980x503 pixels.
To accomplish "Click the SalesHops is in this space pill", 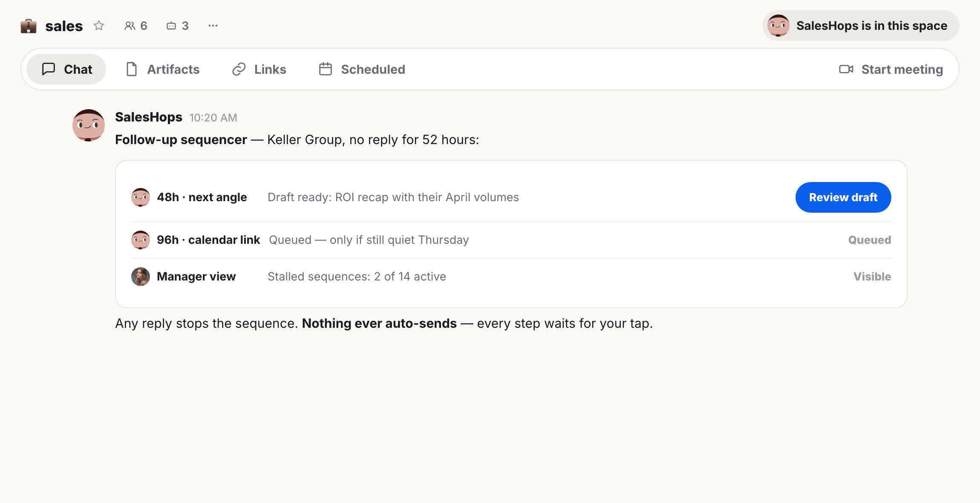I will pyautogui.click(x=861, y=26).
